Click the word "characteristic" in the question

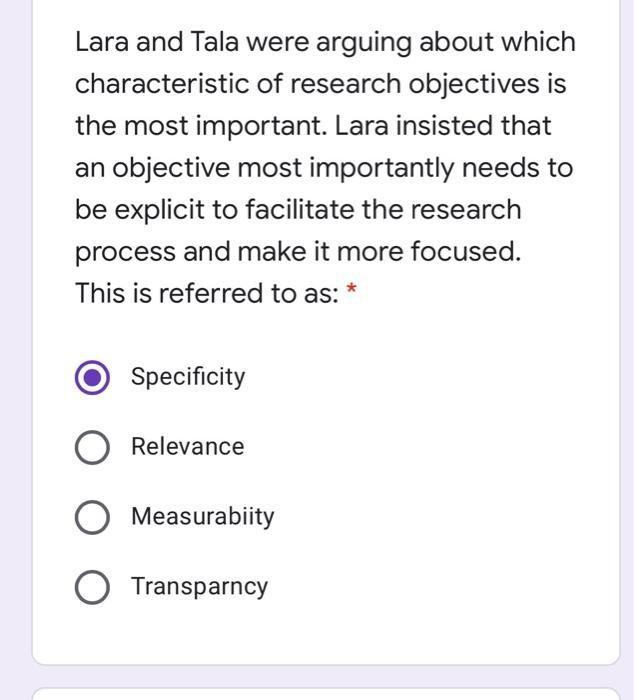162,85
